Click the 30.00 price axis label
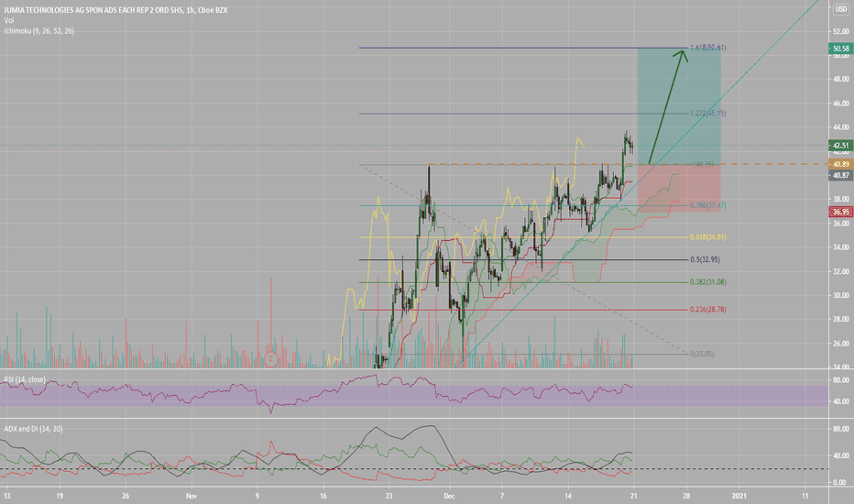 coord(840,295)
